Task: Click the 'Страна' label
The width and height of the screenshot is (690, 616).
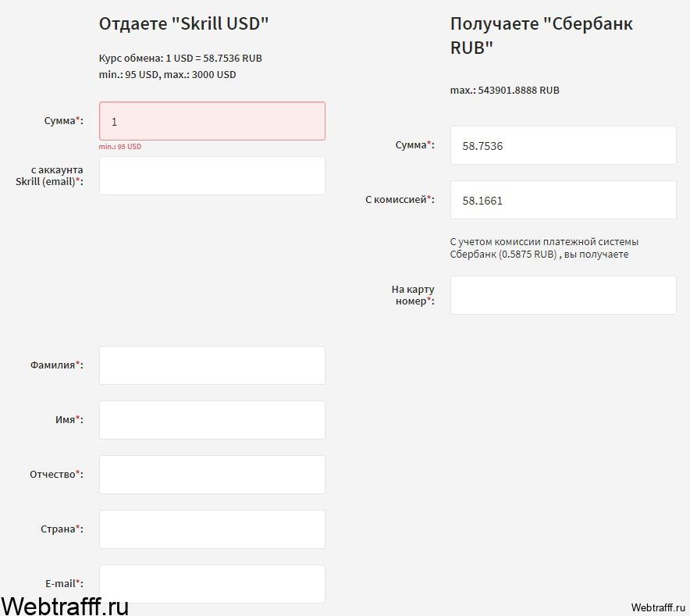Action: point(62,529)
